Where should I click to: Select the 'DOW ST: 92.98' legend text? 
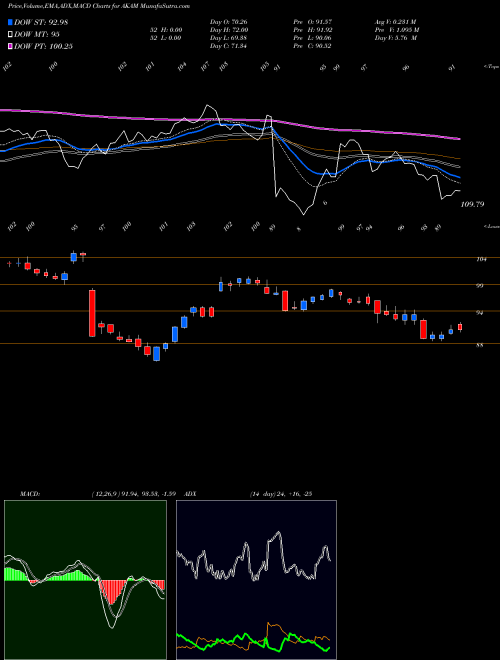(x=41, y=22)
